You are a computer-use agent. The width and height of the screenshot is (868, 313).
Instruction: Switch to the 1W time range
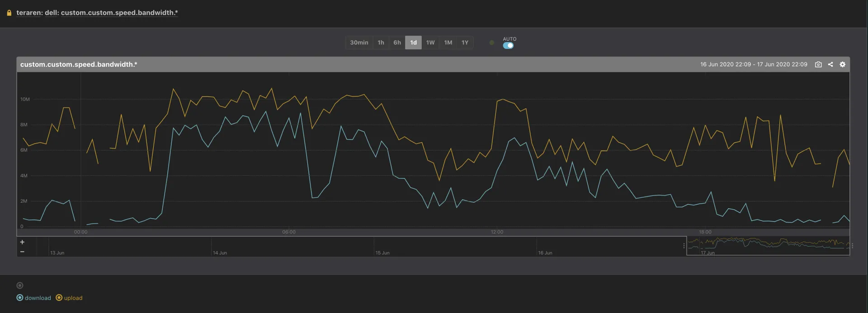pos(430,42)
